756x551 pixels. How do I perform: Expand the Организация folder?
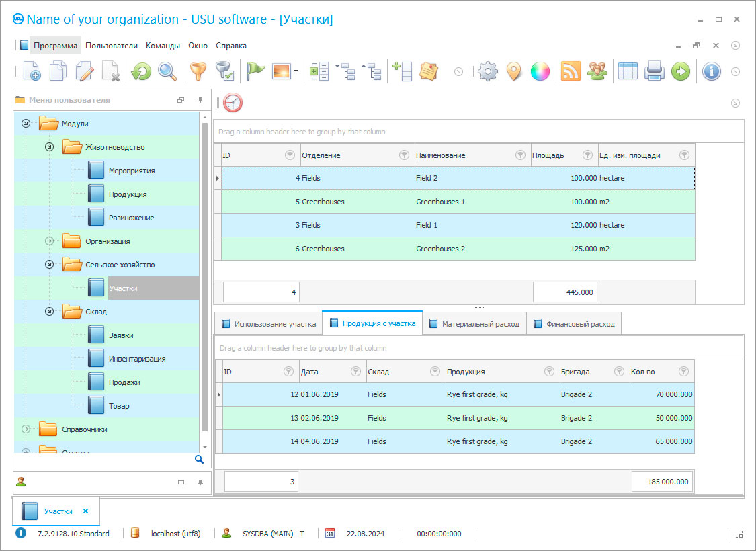[x=49, y=241]
